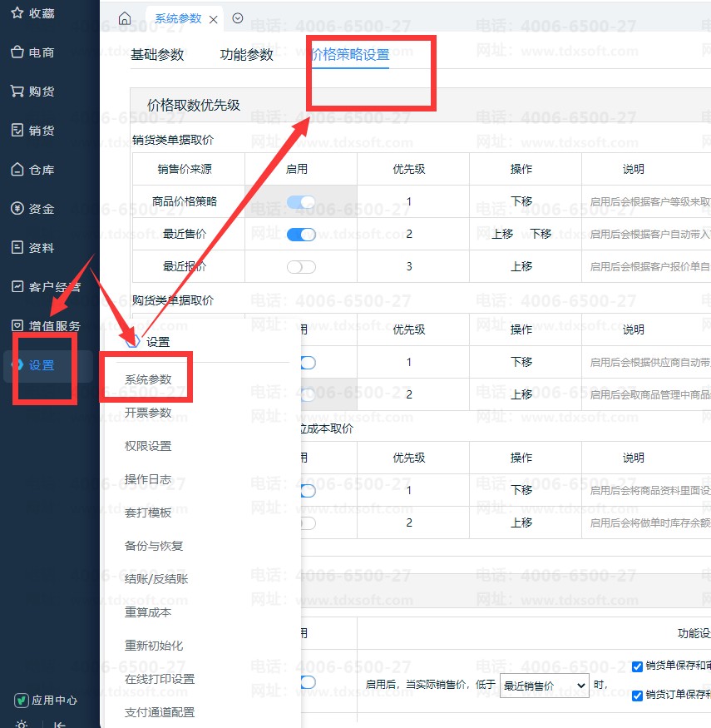Open the 购货 shopping cart icon
This screenshot has width=711, height=728.
[17, 92]
